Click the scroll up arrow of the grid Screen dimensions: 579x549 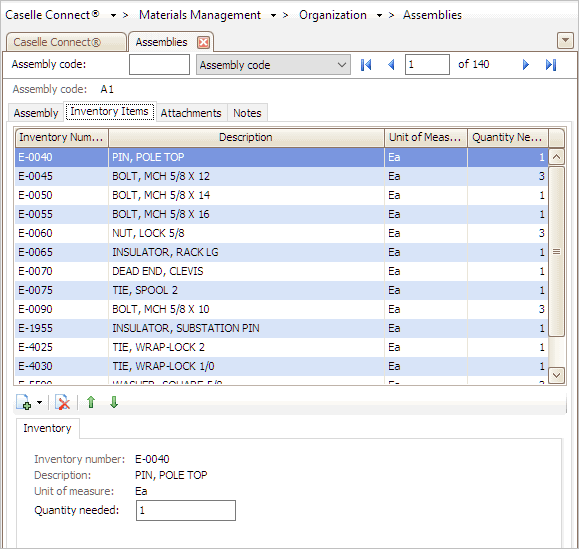[556, 157]
